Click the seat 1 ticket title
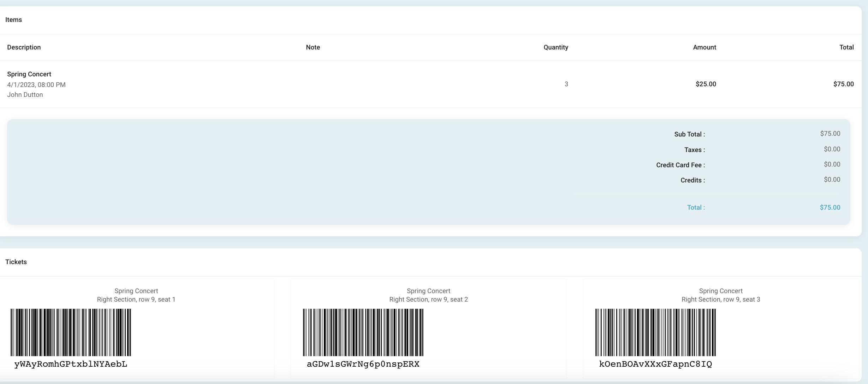 136,291
